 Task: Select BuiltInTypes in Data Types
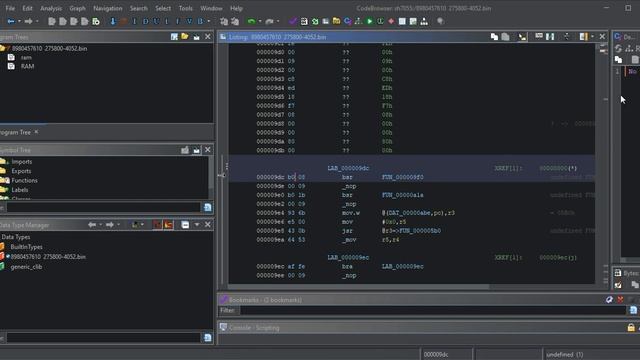(x=27, y=247)
